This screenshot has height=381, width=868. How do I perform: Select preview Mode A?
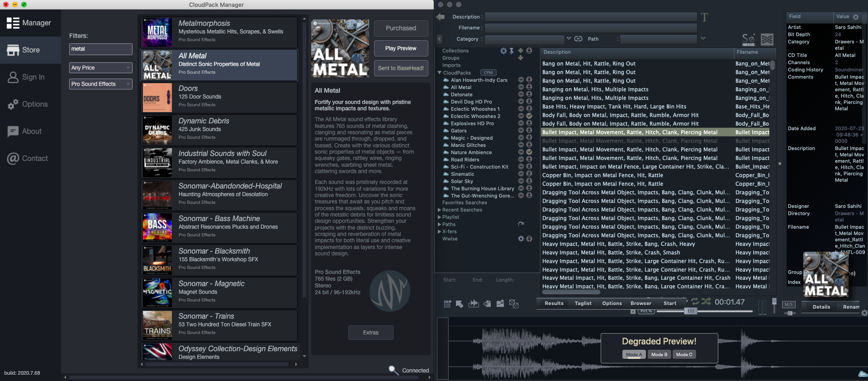click(x=634, y=355)
